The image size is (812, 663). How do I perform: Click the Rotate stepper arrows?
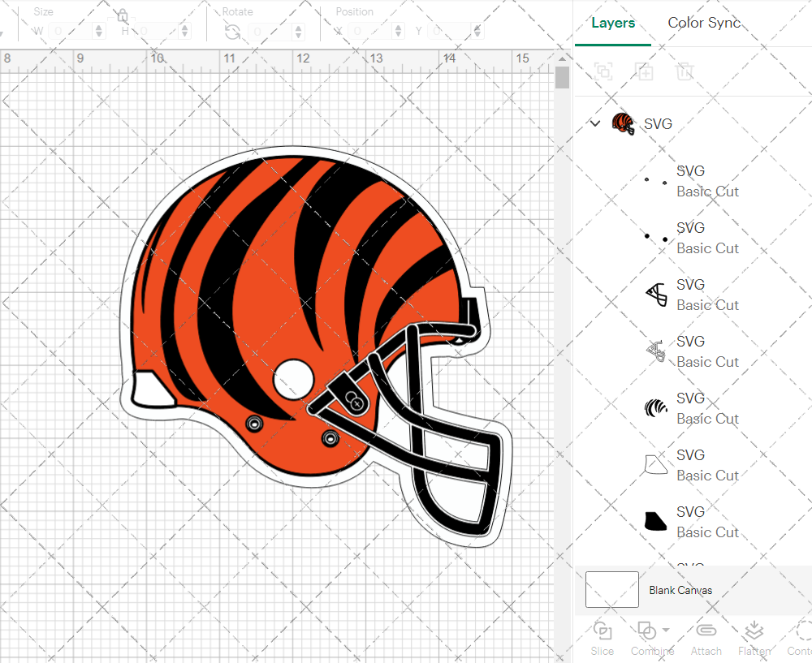(298, 32)
